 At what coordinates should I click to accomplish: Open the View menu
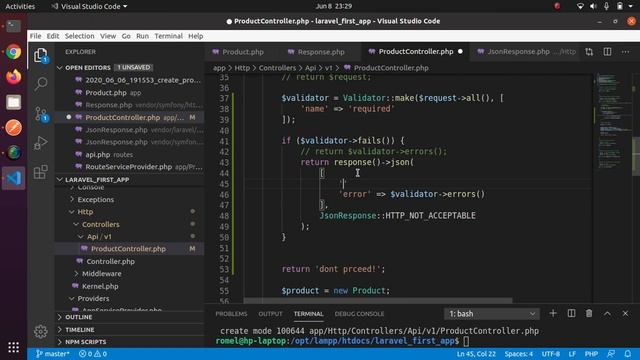[x=108, y=36]
